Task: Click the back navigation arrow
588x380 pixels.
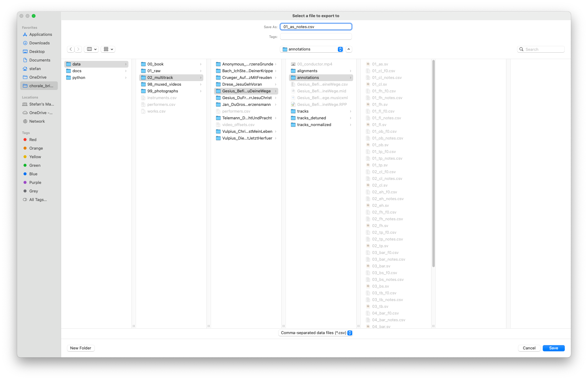Action: 71,49
